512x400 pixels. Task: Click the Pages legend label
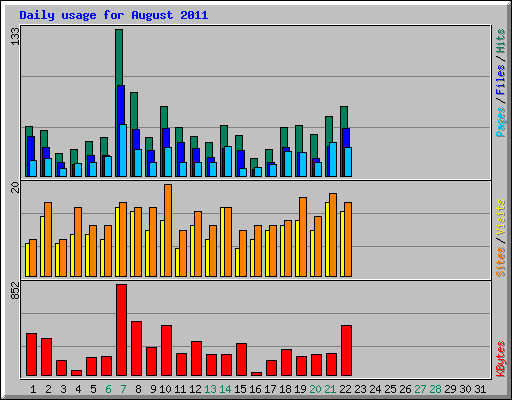point(501,122)
